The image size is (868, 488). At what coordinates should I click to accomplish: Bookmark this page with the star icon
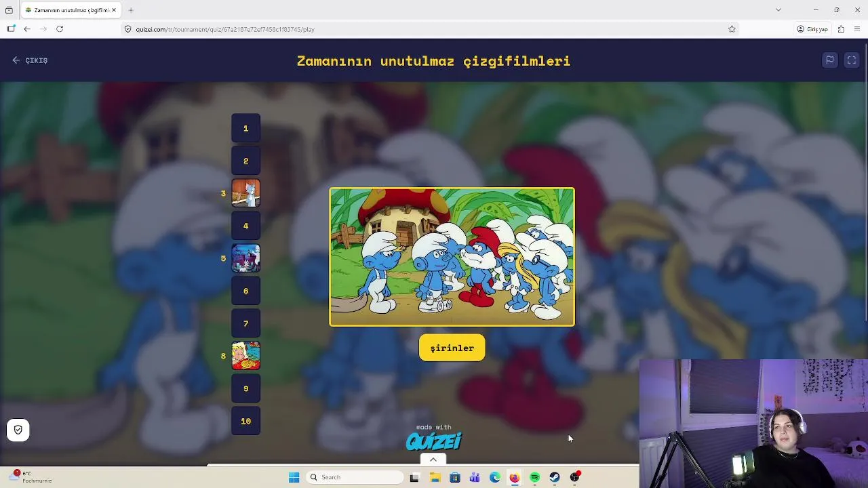click(x=732, y=29)
